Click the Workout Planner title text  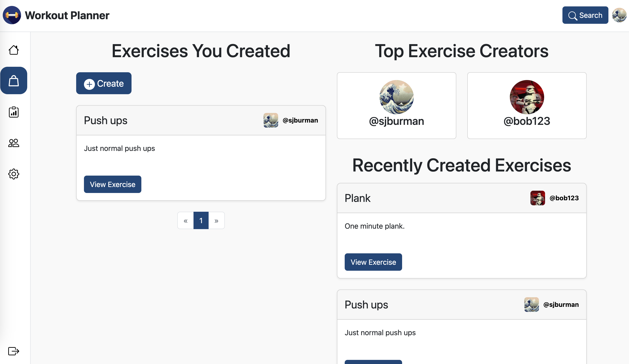point(67,15)
